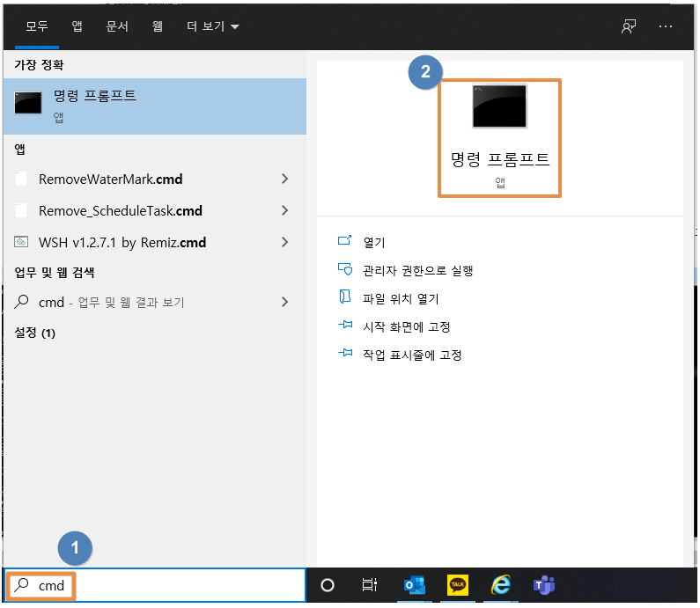Click the pin icon beside 시작 화면에 고정

(x=345, y=325)
